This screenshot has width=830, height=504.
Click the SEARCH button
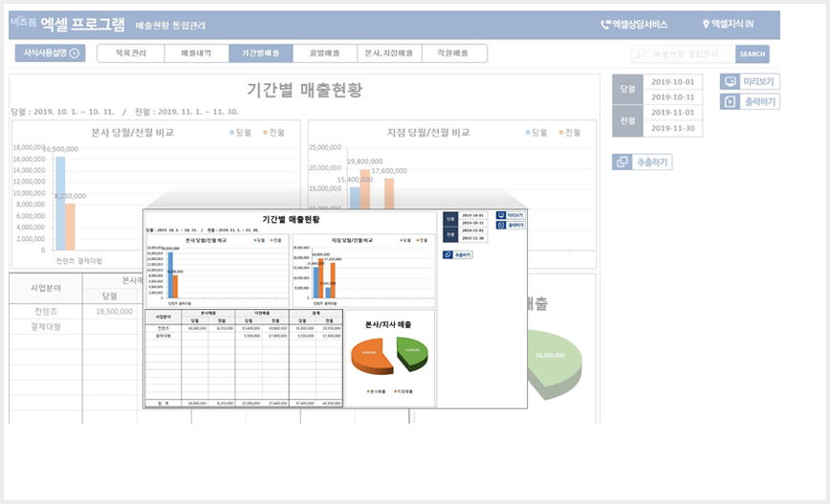point(753,54)
